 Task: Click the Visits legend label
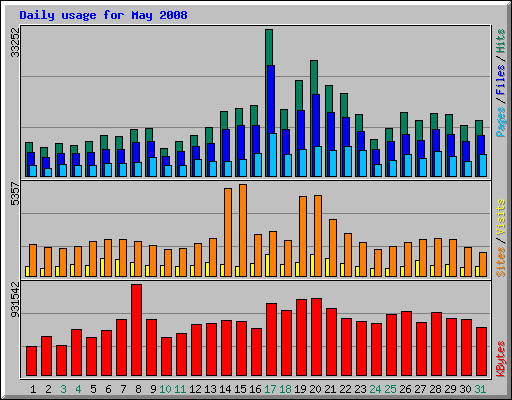click(501, 217)
